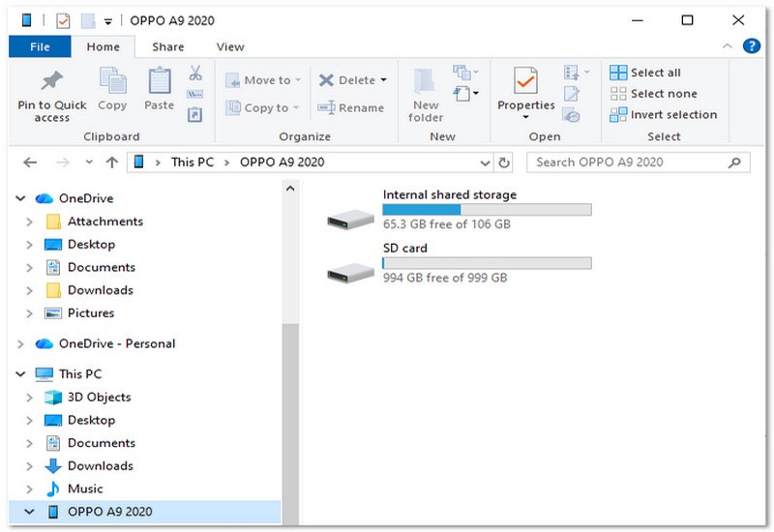Click the New folder icon in title bar

[x=88, y=20]
